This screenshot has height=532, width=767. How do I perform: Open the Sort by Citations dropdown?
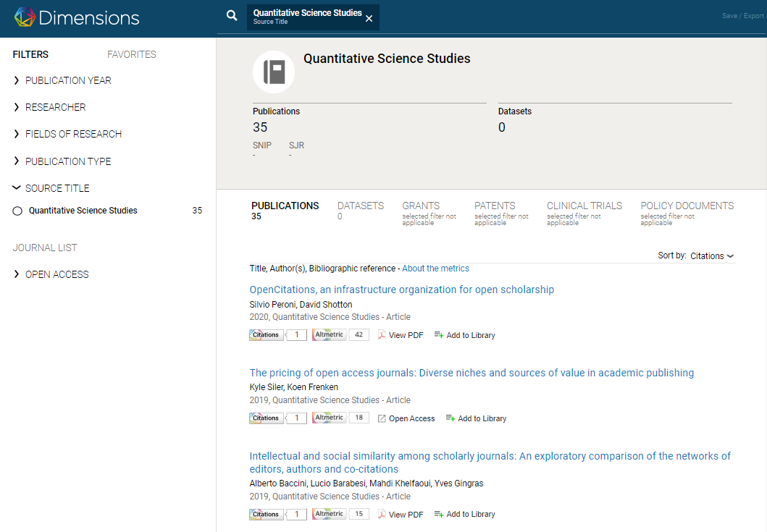[x=712, y=256]
